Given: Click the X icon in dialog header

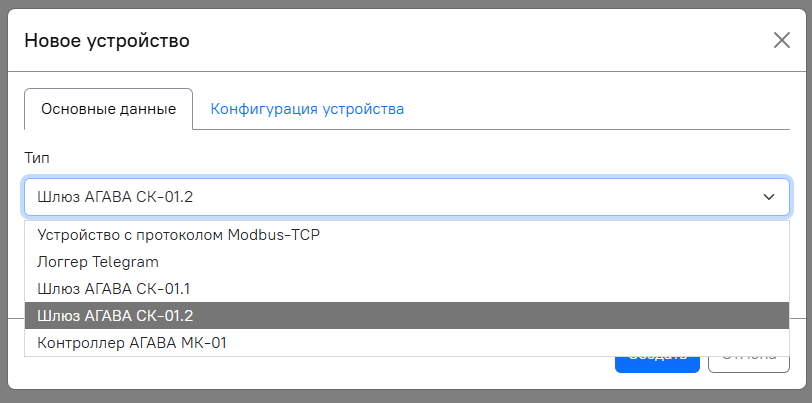Looking at the screenshot, I should point(781,40).
